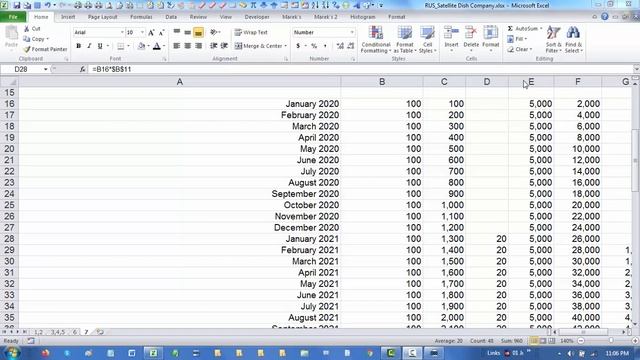This screenshot has height=360, width=640.
Task: Apply percent style format
Action: pos(314,46)
